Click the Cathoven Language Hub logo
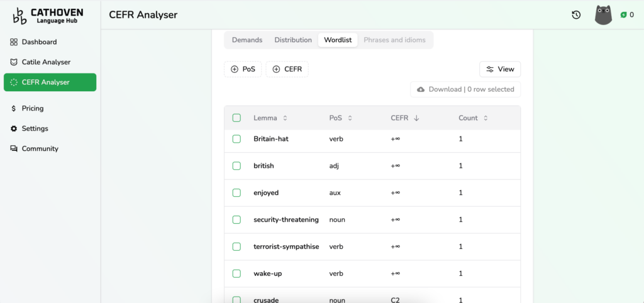 point(48,16)
